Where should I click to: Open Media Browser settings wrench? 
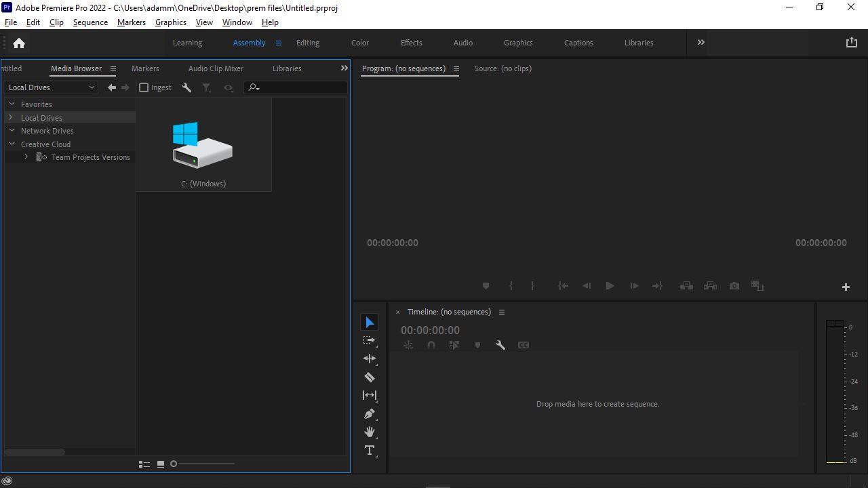tap(186, 87)
